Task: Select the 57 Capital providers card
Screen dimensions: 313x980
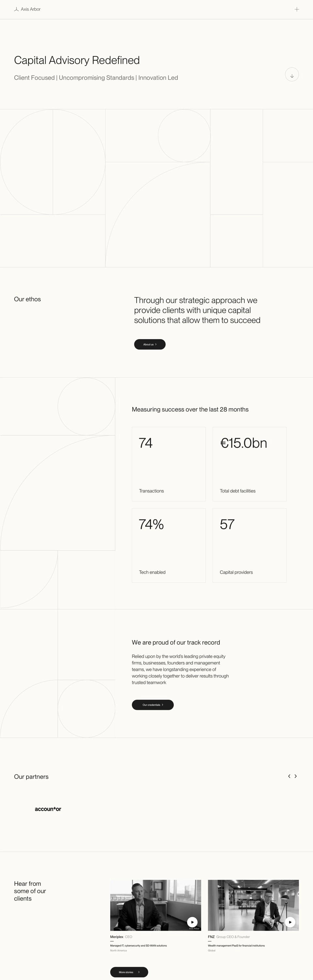Action: coord(249,545)
